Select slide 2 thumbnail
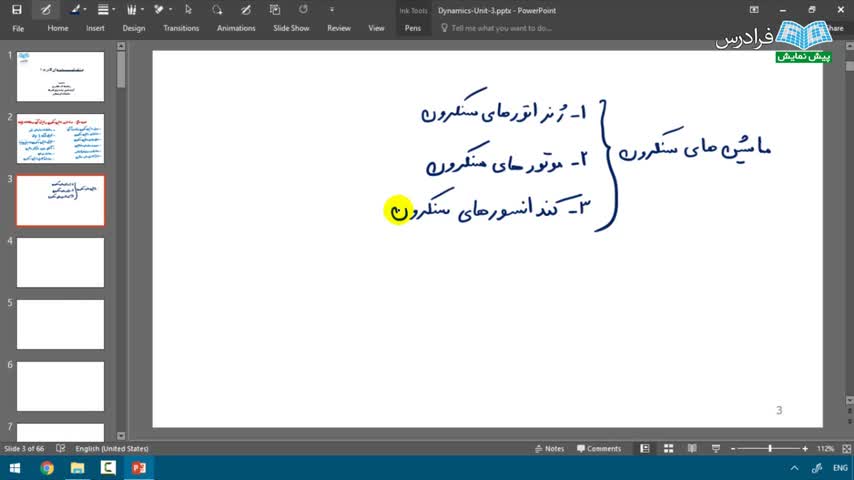 pyautogui.click(x=60, y=138)
